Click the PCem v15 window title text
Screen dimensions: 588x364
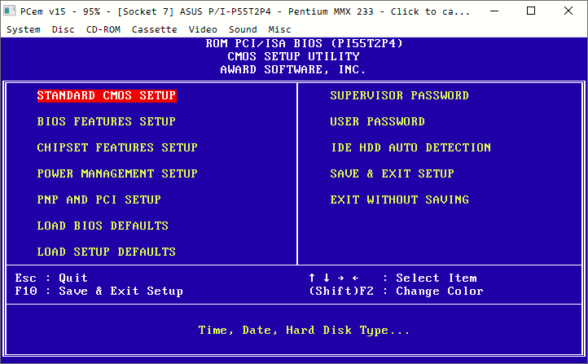coord(245,11)
